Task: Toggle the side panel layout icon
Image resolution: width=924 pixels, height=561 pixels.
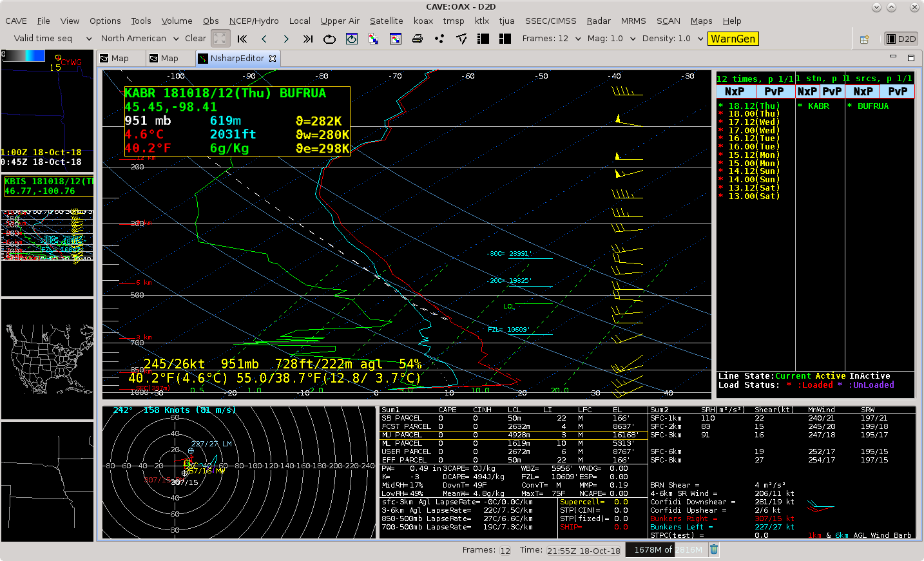Action: point(483,39)
